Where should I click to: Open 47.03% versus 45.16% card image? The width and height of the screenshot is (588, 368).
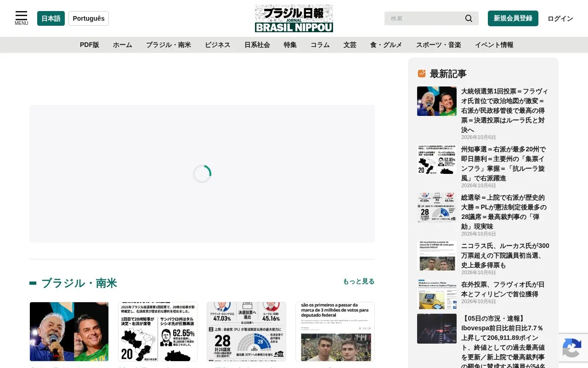[246, 332]
